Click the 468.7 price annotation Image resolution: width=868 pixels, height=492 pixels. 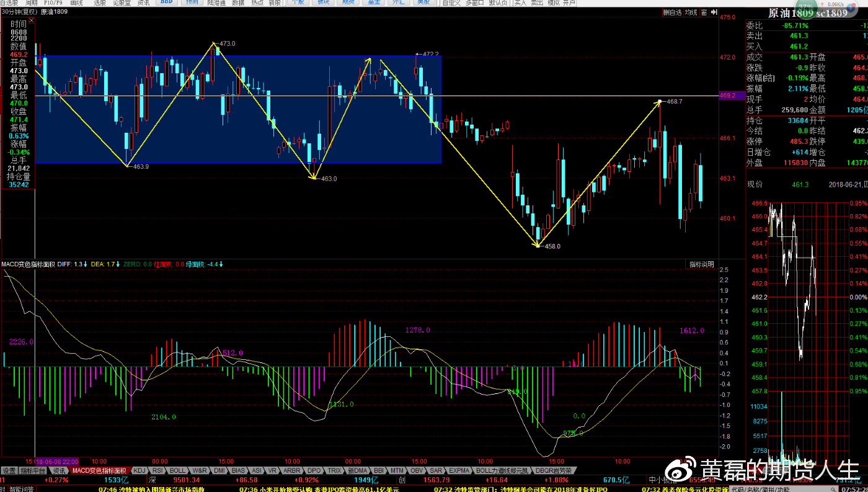(x=674, y=101)
